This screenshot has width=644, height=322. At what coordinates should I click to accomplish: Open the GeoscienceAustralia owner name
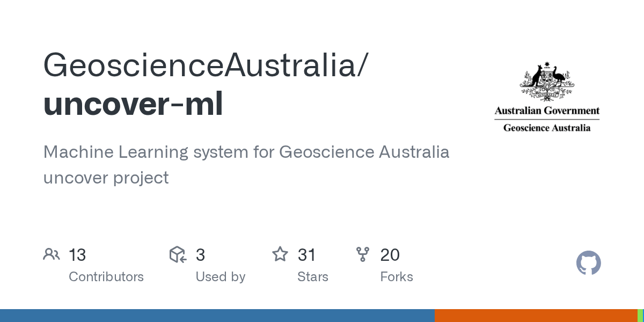[206, 65]
